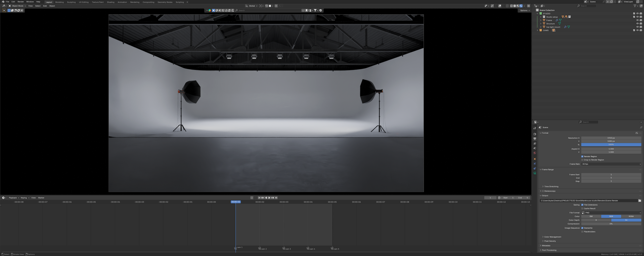Enable Crop to Render Region
Image resolution: width=644 pixels, height=256 pixels.
pos(582,160)
